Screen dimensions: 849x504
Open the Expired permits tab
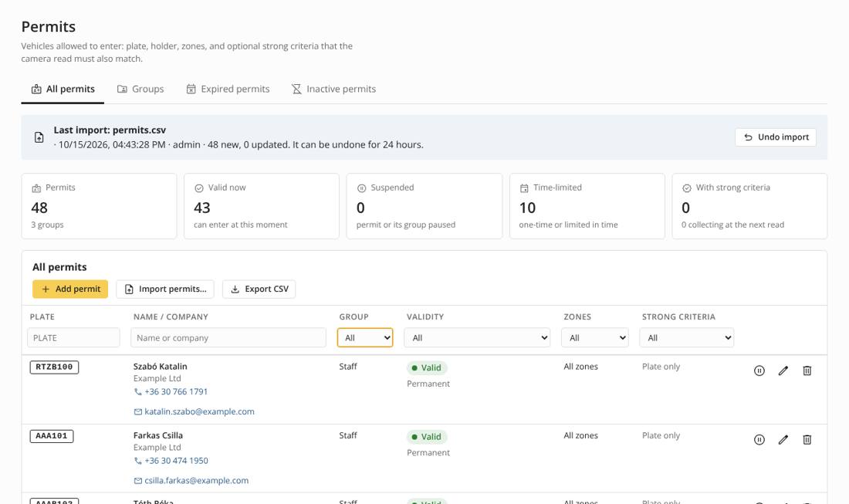tap(228, 90)
